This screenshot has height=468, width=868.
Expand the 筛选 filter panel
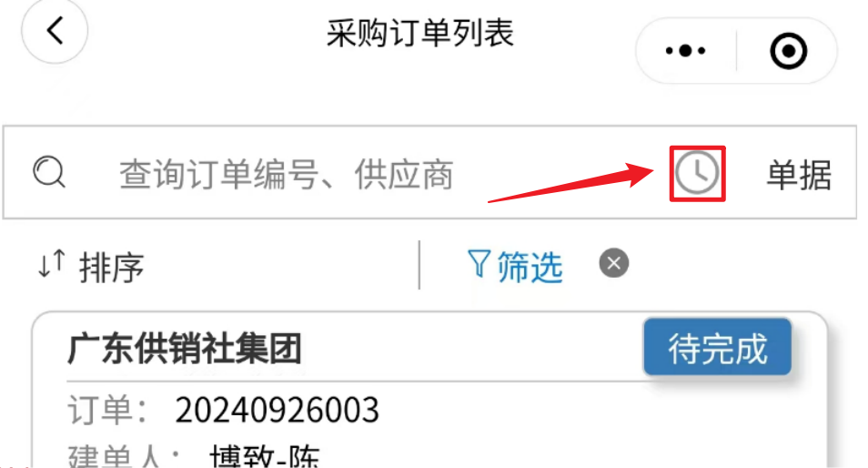tap(530, 267)
